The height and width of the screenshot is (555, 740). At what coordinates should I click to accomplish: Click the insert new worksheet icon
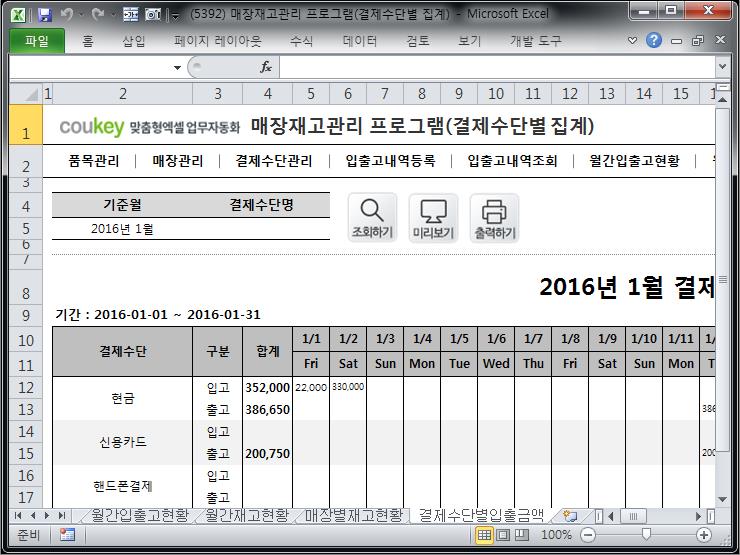pos(570,516)
